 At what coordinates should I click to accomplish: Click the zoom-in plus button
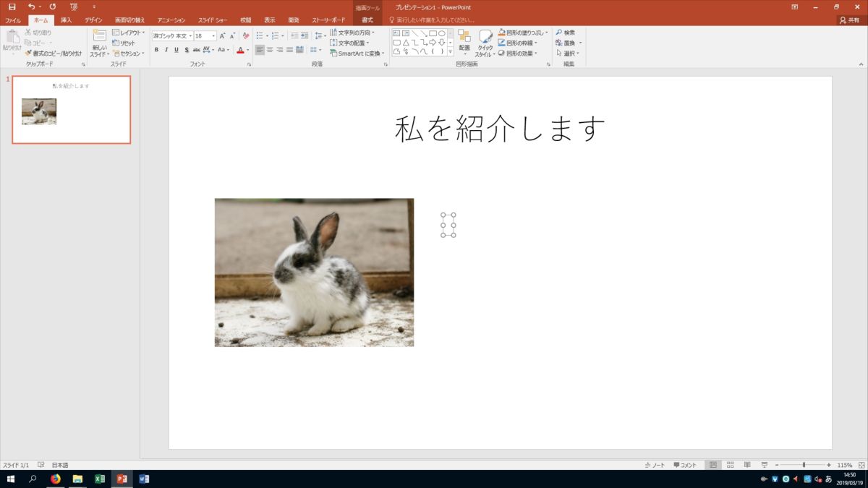pyautogui.click(x=829, y=465)
